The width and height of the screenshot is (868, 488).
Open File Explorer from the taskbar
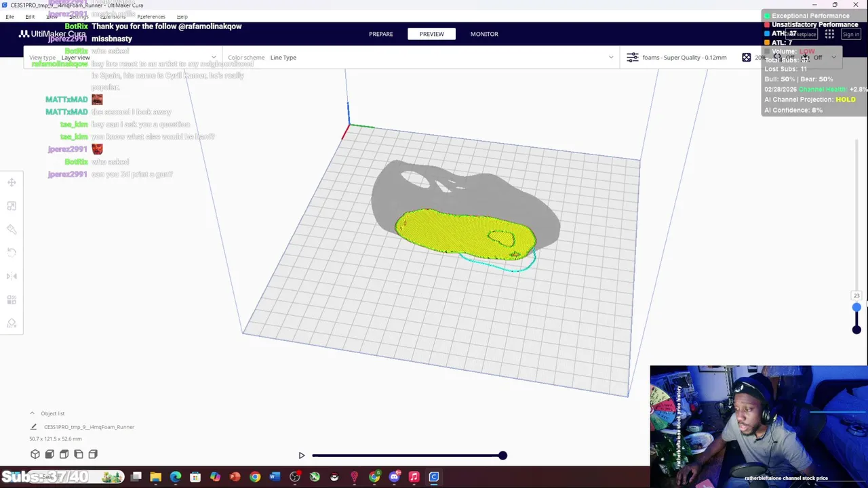(x=156, y=477)
